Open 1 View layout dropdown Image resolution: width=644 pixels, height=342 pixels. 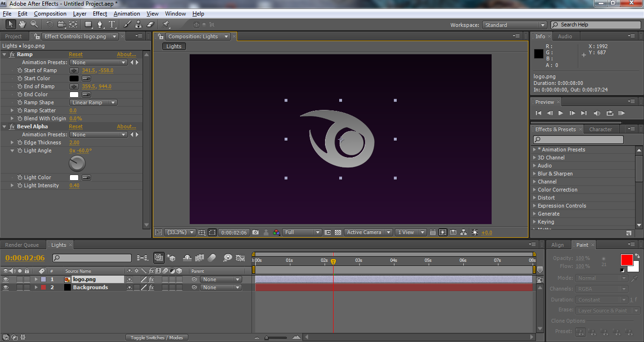[411, 232]
